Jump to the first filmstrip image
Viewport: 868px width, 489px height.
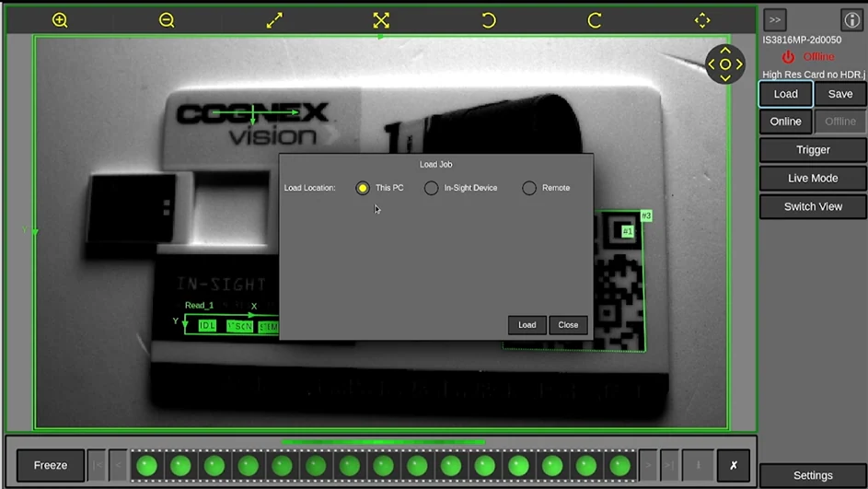(x=97, y=465)
